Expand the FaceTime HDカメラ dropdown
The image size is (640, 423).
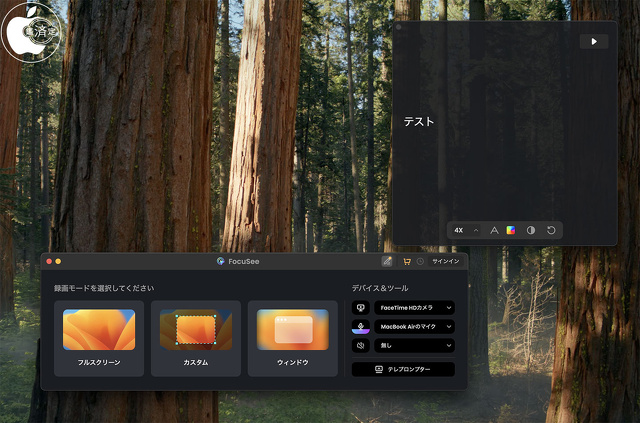click(x=414, y=308)
